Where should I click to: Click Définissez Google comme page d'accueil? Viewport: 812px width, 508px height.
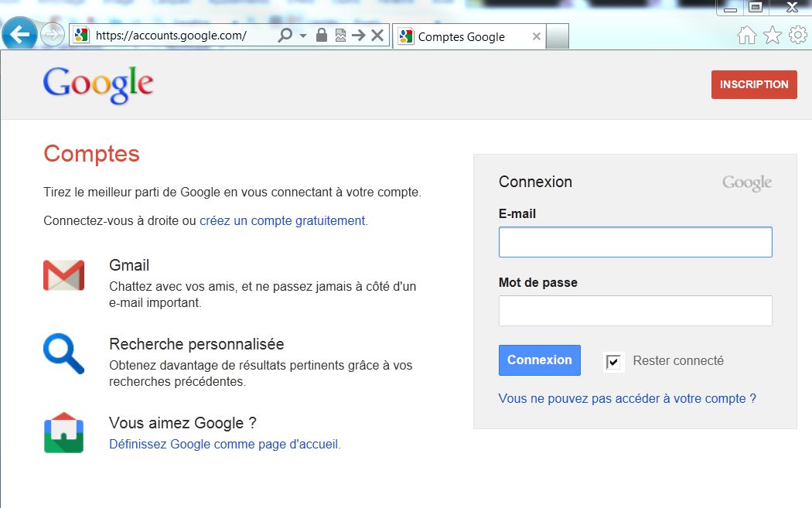pyautogui.click(x=224, y=444)
